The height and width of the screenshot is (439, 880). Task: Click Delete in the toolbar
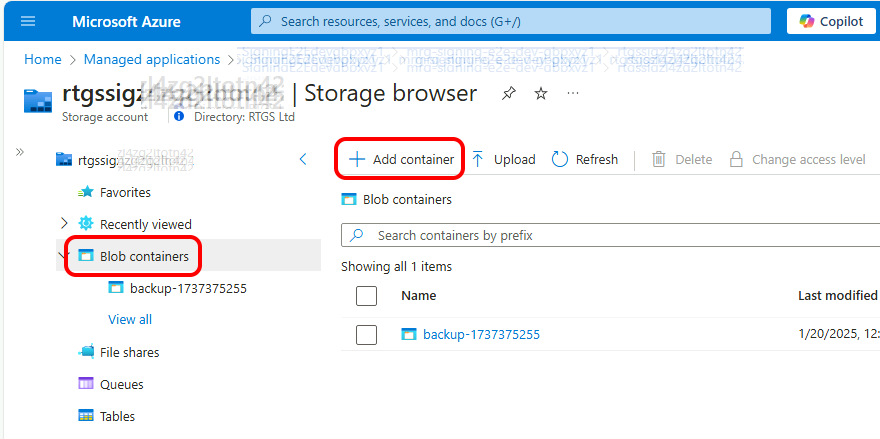681,159
